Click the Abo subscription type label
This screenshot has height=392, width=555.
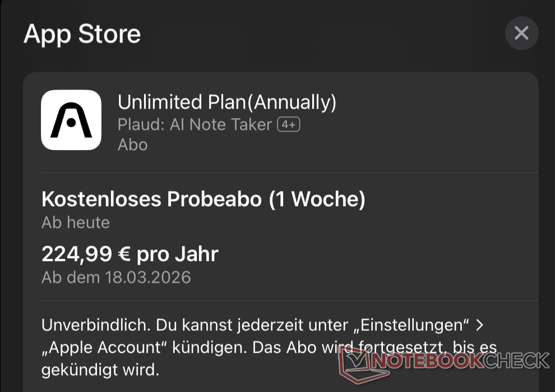click(x=132, y=144)
